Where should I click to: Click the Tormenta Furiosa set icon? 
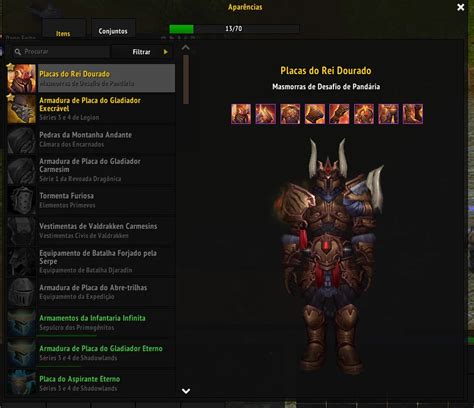pos(22,200)
